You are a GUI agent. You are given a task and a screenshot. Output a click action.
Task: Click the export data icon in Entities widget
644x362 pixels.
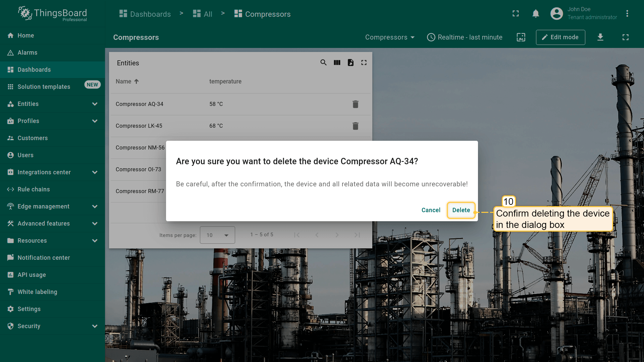point(351,63)
